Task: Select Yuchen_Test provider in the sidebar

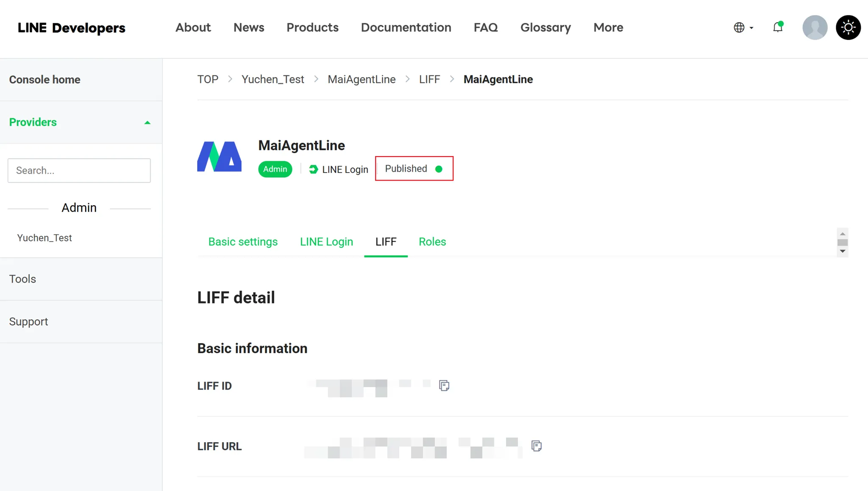Action: pyautogui.click(x=45, y=238)
